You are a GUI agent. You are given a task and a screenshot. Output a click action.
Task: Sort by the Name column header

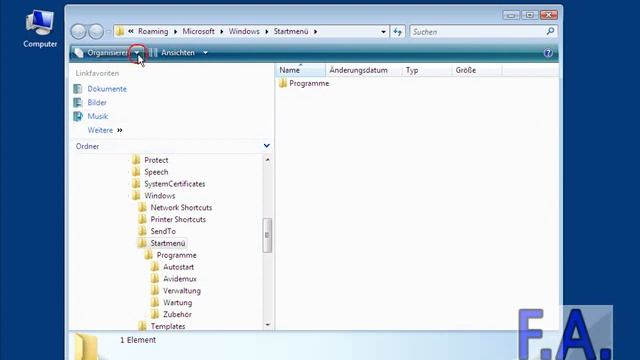(301, 70)
